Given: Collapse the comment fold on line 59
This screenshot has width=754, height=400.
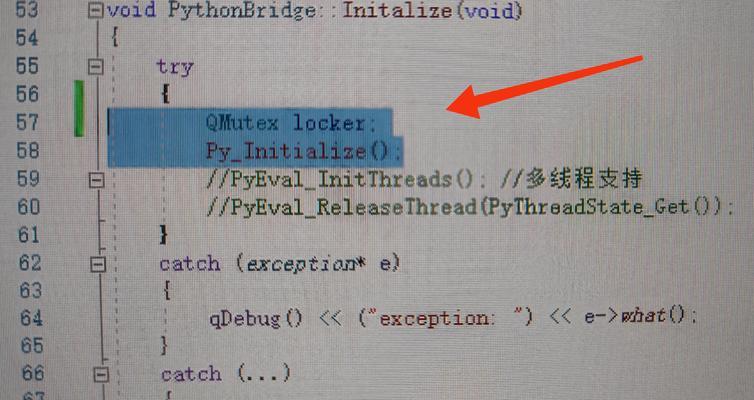Looking at the screenshot, I should pyautogui.click(x=96, y=180).
